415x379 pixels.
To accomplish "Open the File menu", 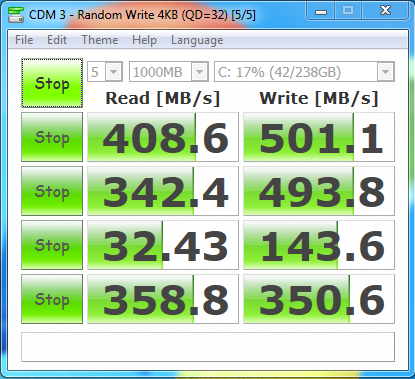I will pos(24,40).
